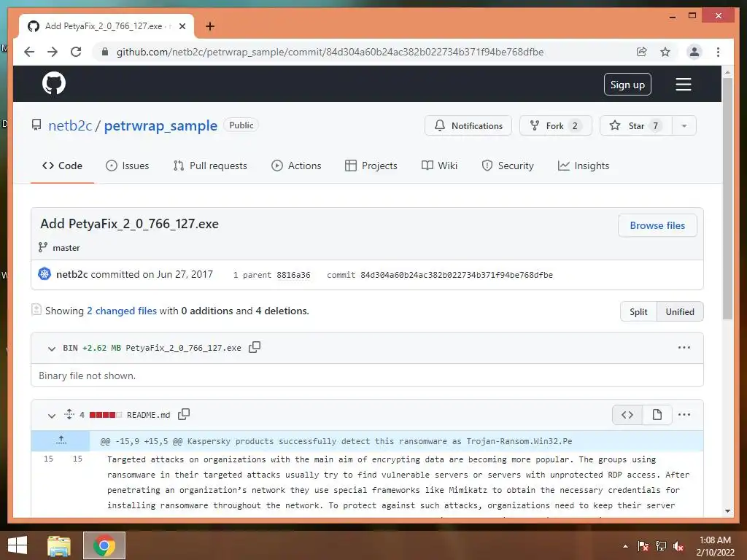Share this page from the address bar
747x560 pixels.
(642, 52)
